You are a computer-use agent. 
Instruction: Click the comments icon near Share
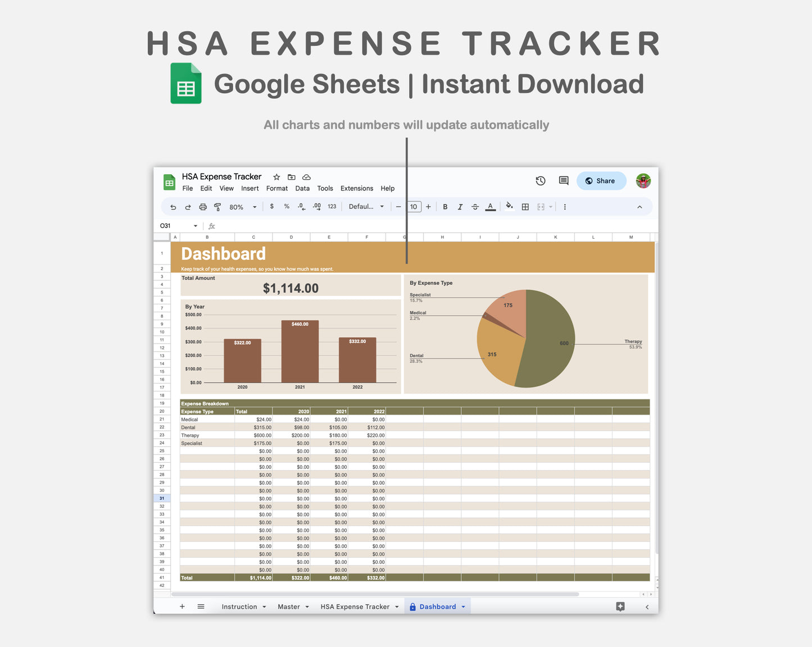pyautogui.click(x=563, y=180)
